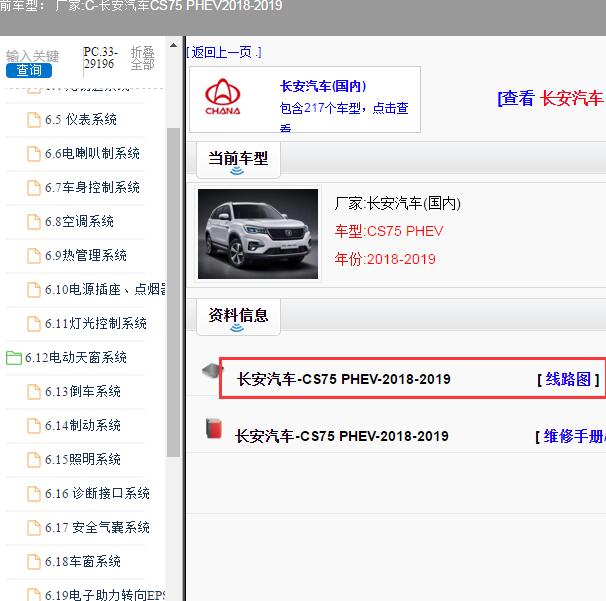The image size is (606, 601).
Task: Open 6.5 仪表系统 tree item
Action: pos(80,119)
